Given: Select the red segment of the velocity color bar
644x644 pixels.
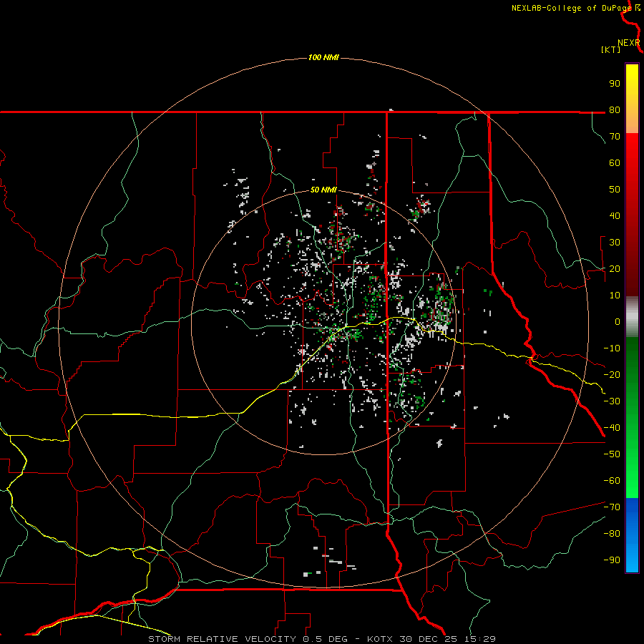Looking at the screenshot, I should point(632,213).
